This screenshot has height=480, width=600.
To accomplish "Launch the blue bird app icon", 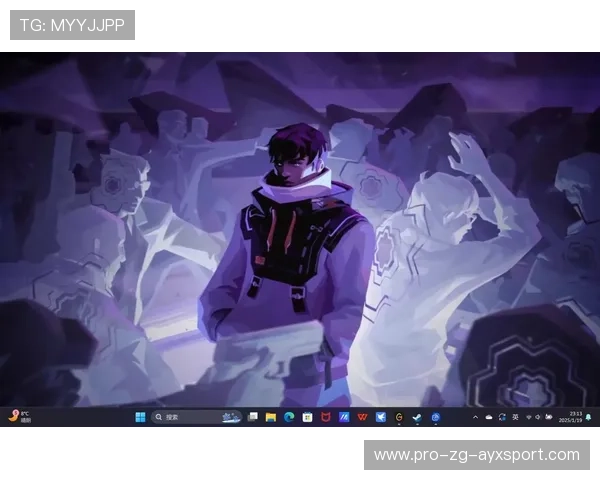I will (x=381, y=417).
